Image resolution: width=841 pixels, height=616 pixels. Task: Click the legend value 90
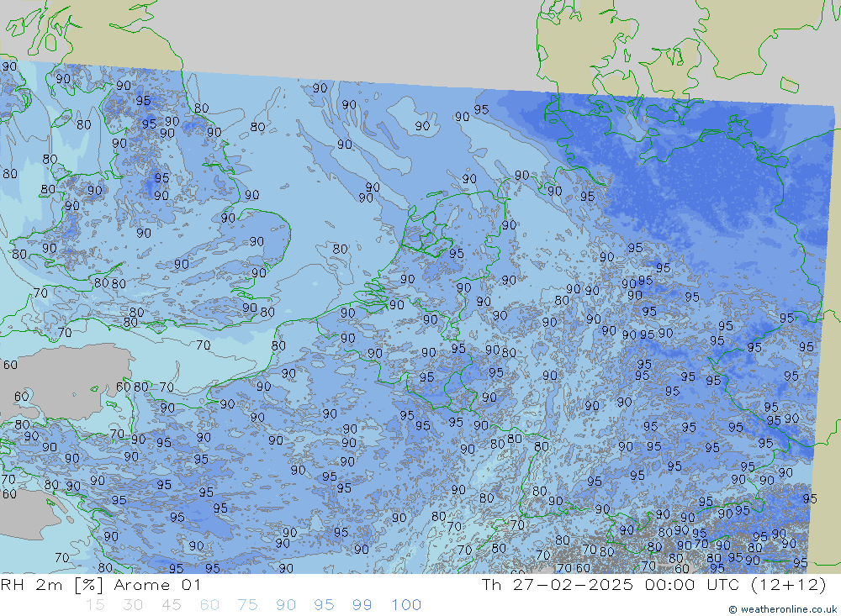click(x=286, y=605)
